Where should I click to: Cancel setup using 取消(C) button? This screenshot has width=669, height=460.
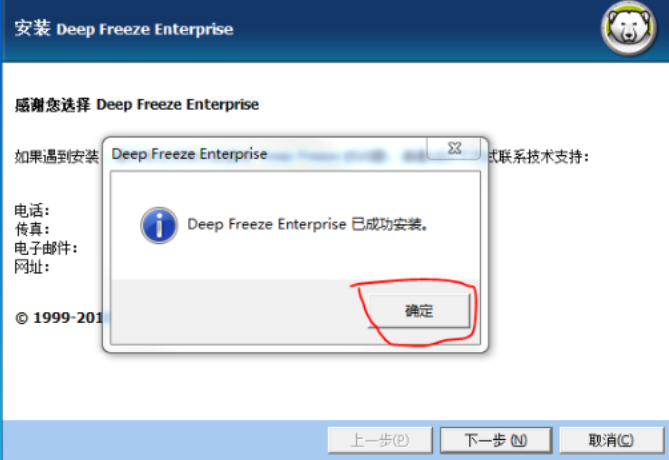coord(611,440)
